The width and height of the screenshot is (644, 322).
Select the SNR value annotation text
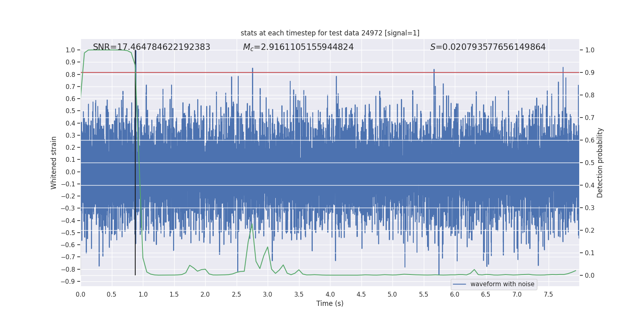(151, 47)
